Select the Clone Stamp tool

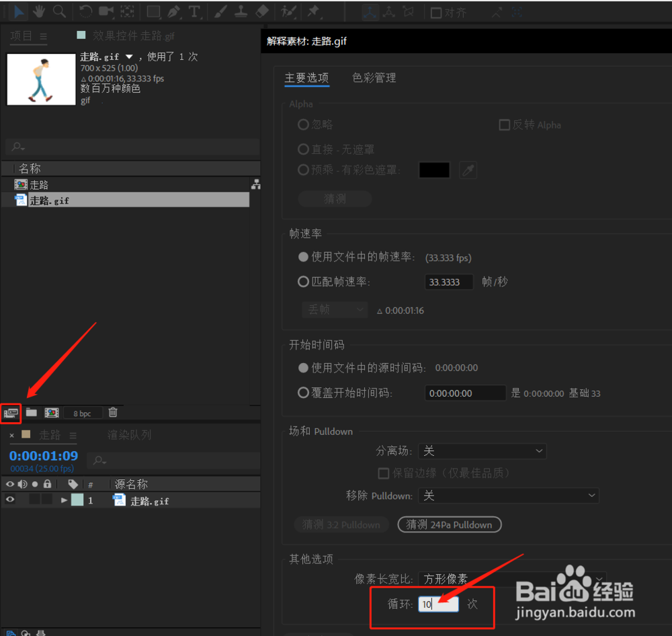[241, 11]
